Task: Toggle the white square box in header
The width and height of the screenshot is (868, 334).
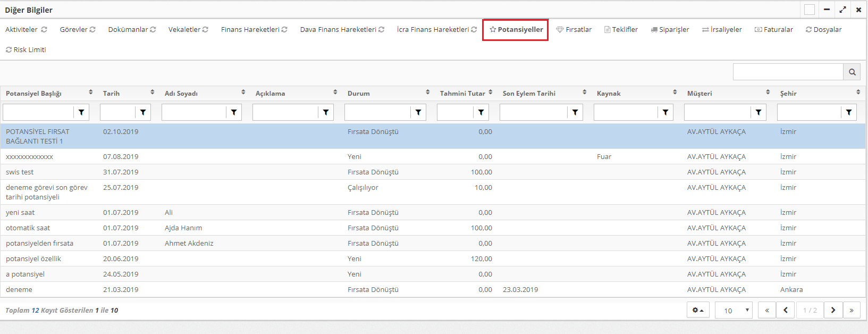Action: click(810, 10)
